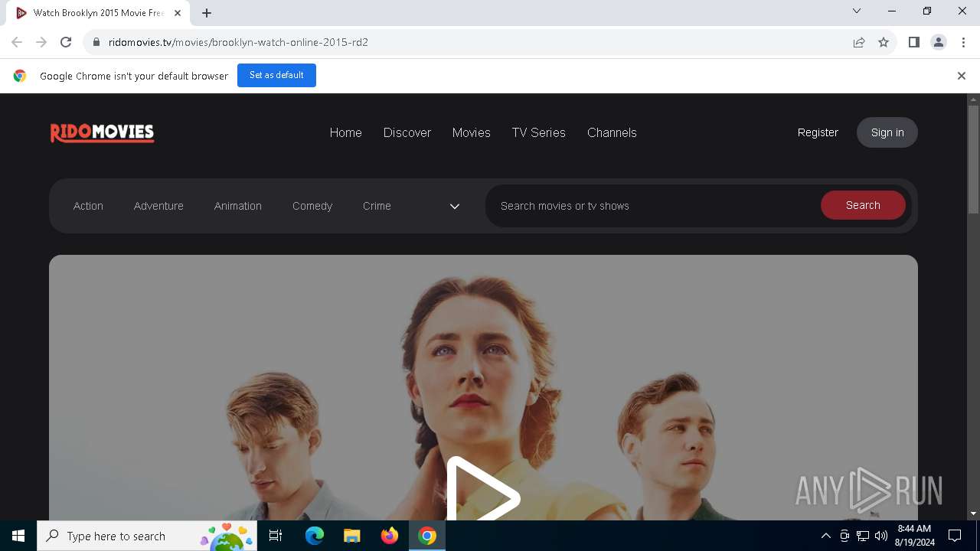
Task: View site security lock info
Action: (96, 42)
